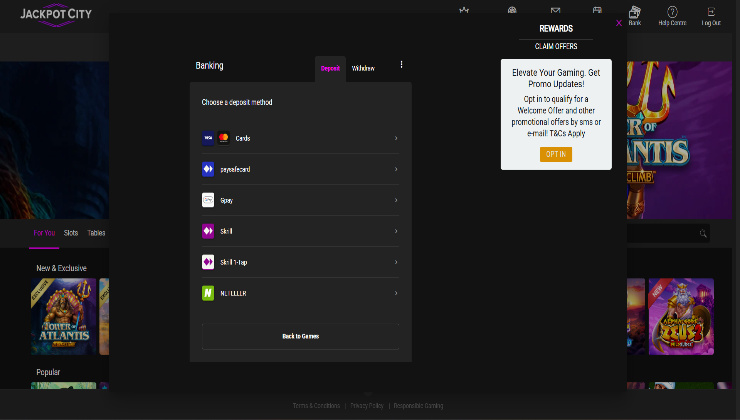740x420 pixels.
Task: Select the Slots tab
Action: (71, 233)
